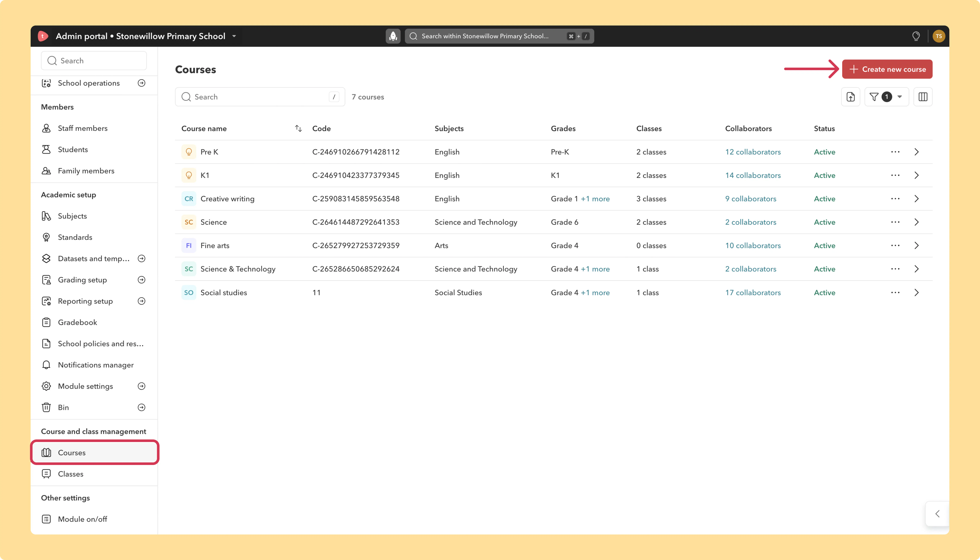Click the rocket icon in top bar

click(393, 36)
